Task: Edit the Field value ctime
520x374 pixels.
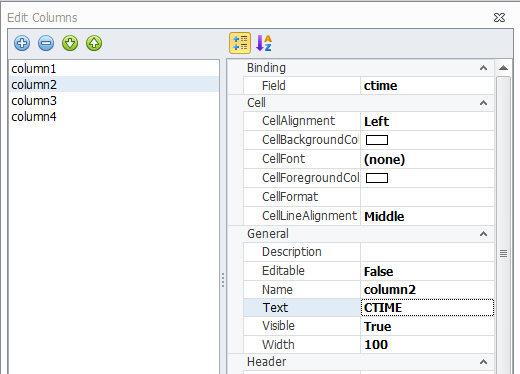Action: pos(427,86)
